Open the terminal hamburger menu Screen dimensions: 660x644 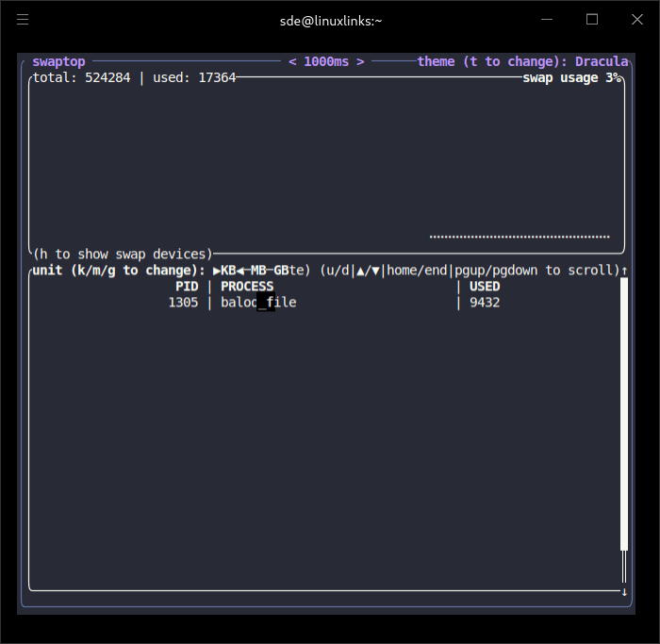point(23,20)
